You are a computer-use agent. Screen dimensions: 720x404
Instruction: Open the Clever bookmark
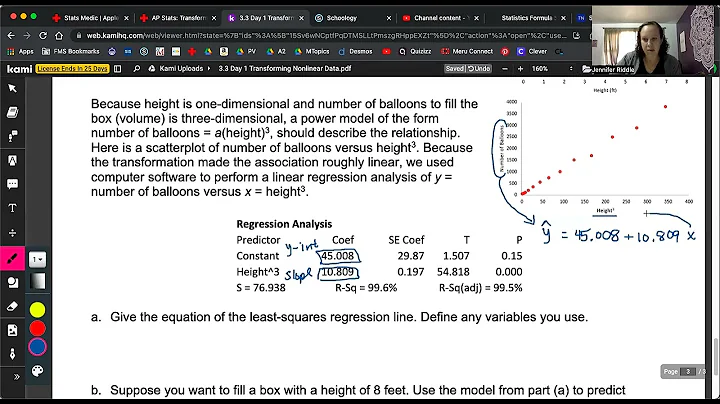[x=532, y=51]
